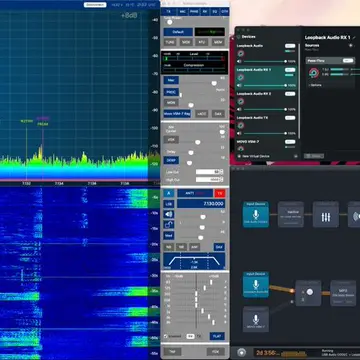Click the High Cut filter value field
This screenshot has width=360, height=360.
[x=209, y=180]
